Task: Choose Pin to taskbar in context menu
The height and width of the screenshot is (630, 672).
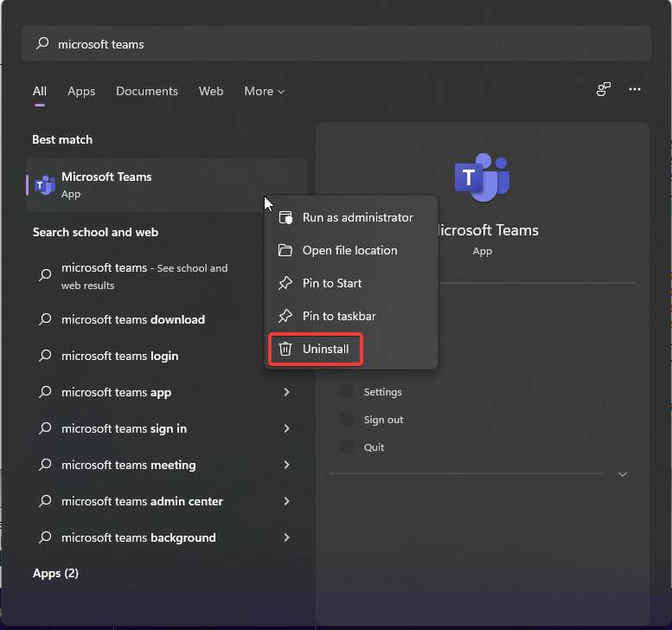Action: point(339,316)
